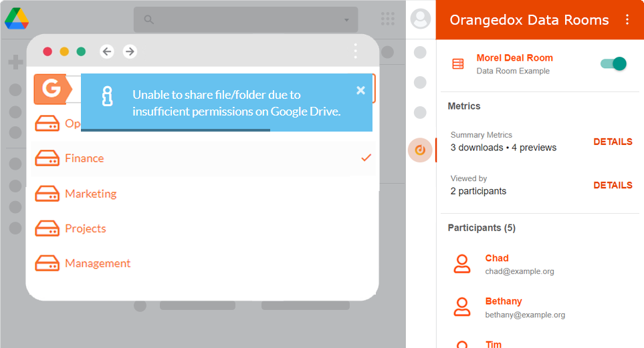Click the browser back arrow in popup window
The width and height of the screenshot is (644, 348).
tap(107, 51)
